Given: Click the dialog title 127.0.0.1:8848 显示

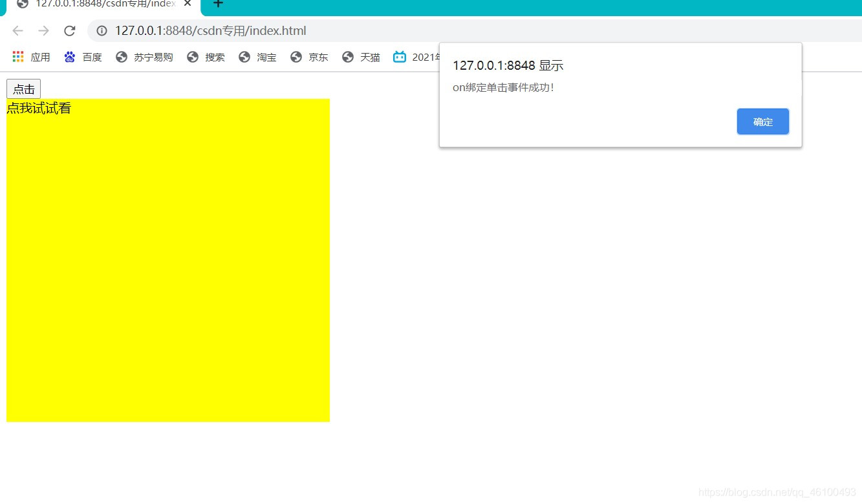Looking at the screenshot, I should pyautogui.click(x=508, y=65).
